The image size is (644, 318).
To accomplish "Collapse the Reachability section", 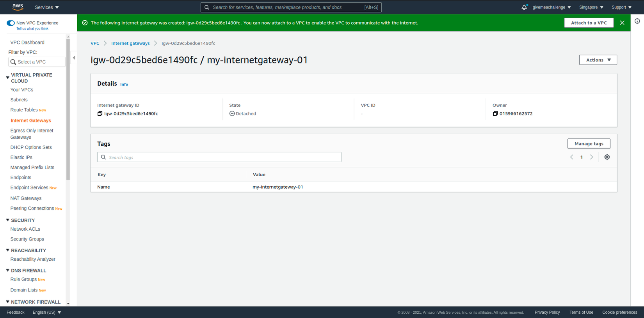I will pyautogui.click(x=7, y=250).
